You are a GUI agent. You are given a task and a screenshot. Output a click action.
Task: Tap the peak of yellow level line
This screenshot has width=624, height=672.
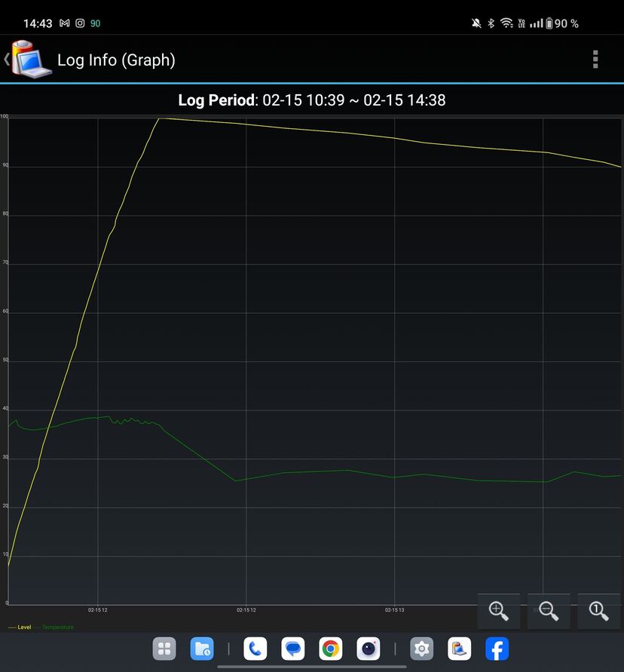coord(160,118)
